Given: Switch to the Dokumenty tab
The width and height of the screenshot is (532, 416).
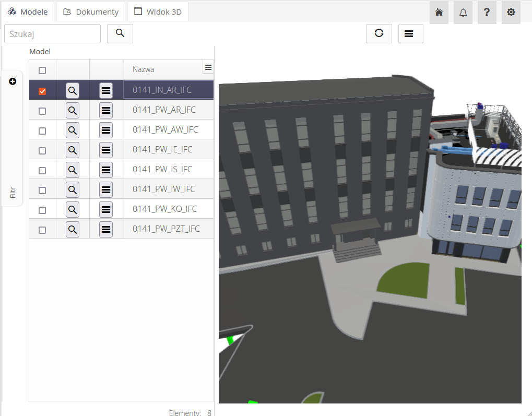Looking at the screenshot, I should tap(91, 11).
